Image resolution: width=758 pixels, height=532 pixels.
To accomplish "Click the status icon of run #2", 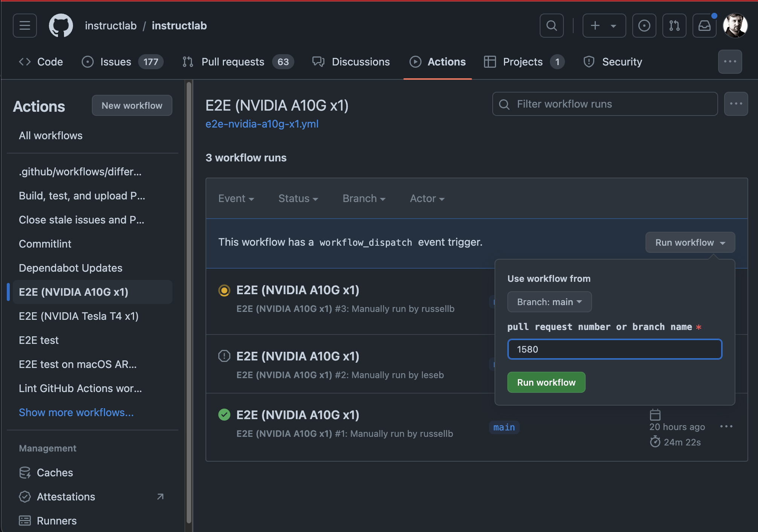I will 224,356.
